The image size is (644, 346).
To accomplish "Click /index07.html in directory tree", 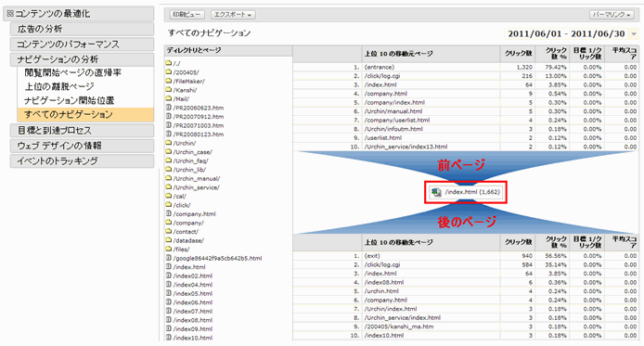I will click(x=193, y=311).
